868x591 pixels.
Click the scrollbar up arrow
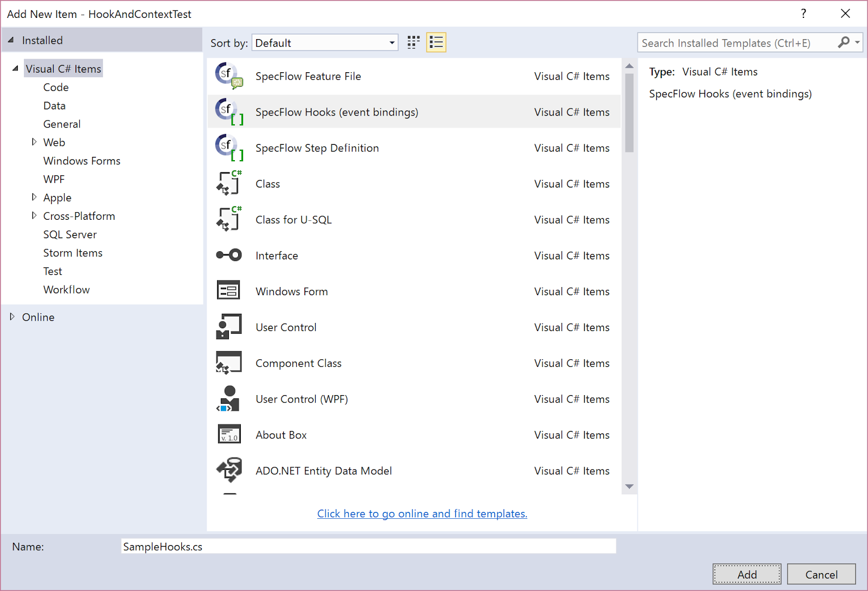pyautogui.click(x=629, y=66)
